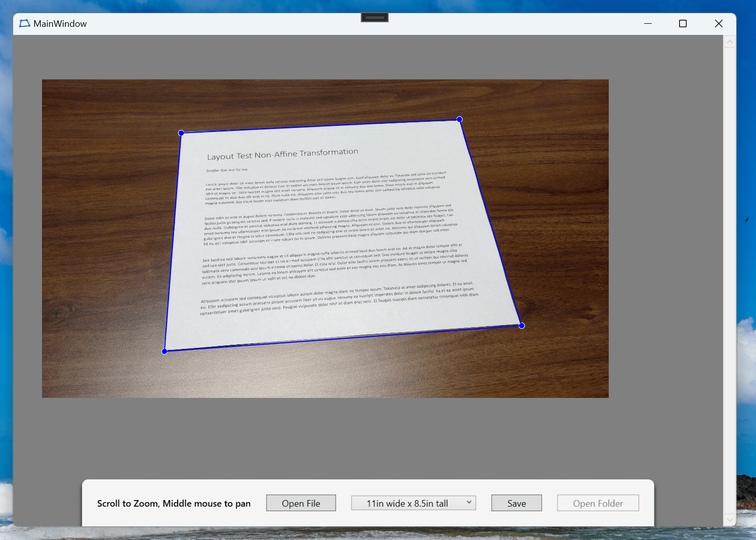Viewport: 756px width, 540px height.
Task: Pick the bottom-right blue corner handle
Action: pyautogui.click(x=522, y=326)
